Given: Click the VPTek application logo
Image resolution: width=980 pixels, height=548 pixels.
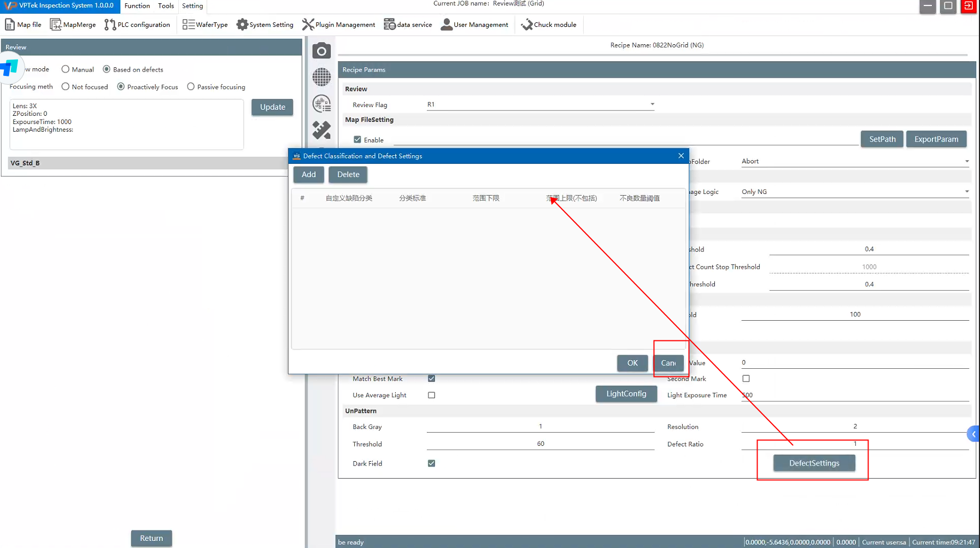Looking at the screenshot, I should coord(10,5).
